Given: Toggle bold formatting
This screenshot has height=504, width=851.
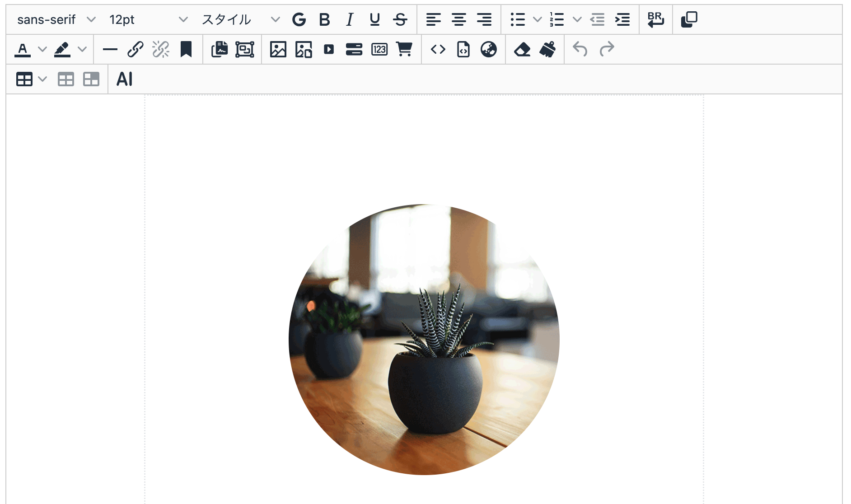Looking at the screenshot, I should click(x=324, y=19).
